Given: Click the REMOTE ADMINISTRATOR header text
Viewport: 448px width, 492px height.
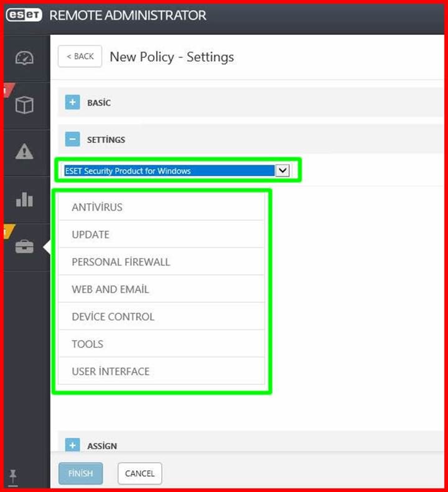Looking at the screenshot, I should click(x=128, y=16).
